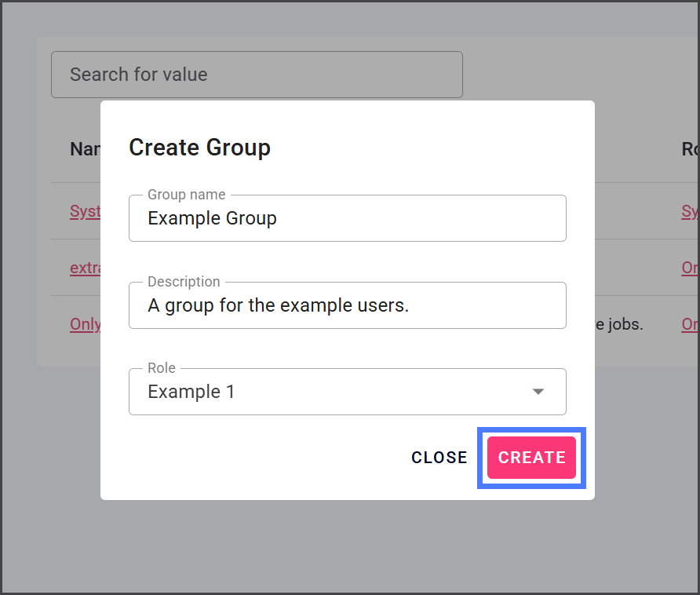This screenshot has width=700, height=595.
Task: Click the pink Create button
Action: click(x=531, y=458)
